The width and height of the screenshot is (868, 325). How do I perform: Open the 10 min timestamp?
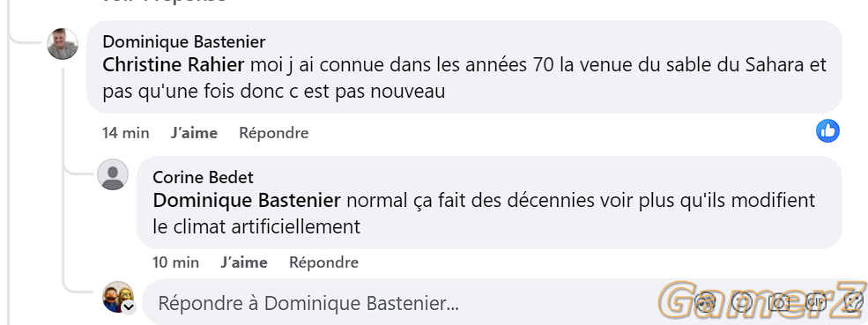[x=176, y=262]
